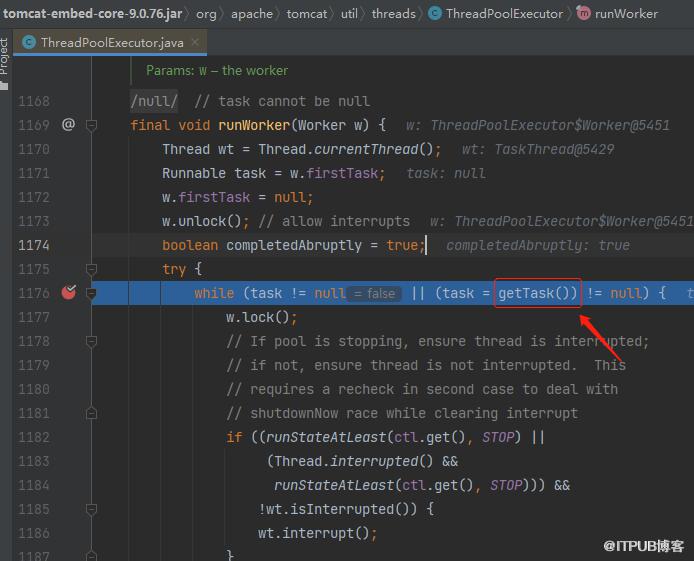Click STOP constant on line 1182
694x561 pixels.
coord(498,437)
